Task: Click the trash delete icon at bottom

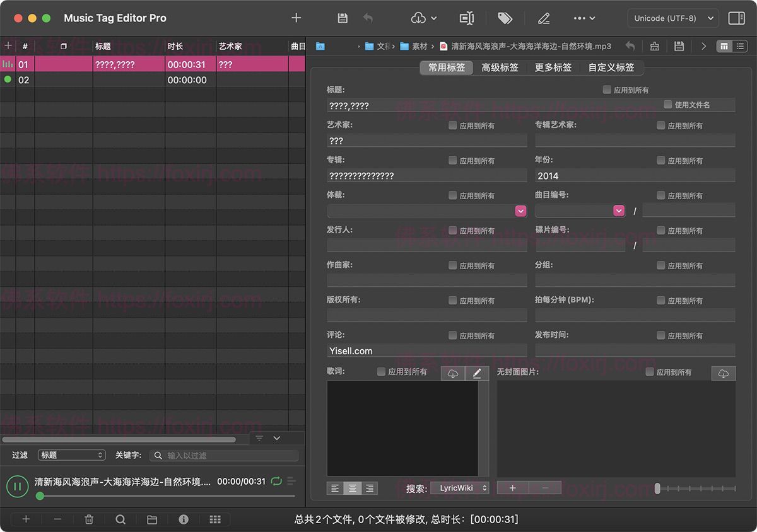Action: [x=89, y=519]
